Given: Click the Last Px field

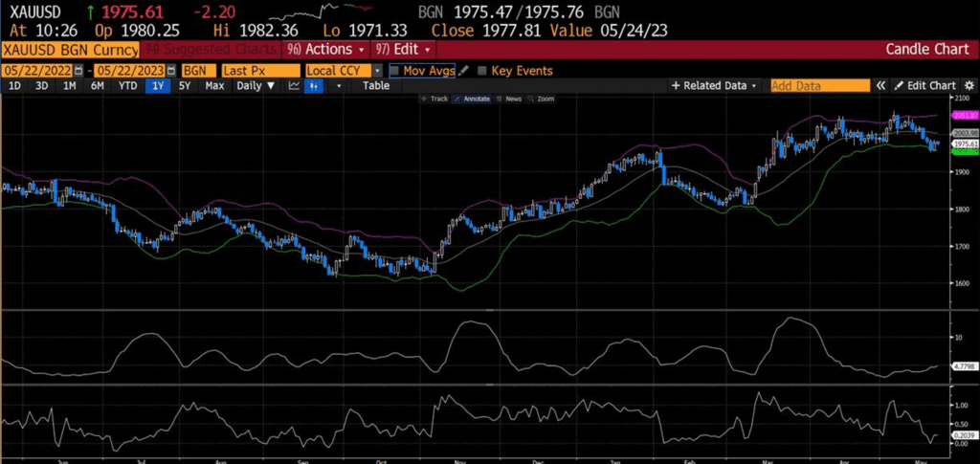Looking at the screenshot, I should click(x=259, y=71).
